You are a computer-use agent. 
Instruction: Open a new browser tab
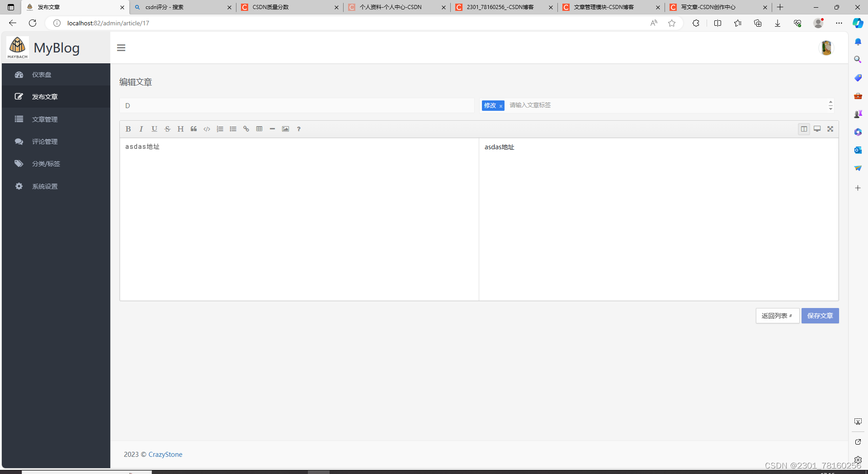click(780, 7)
